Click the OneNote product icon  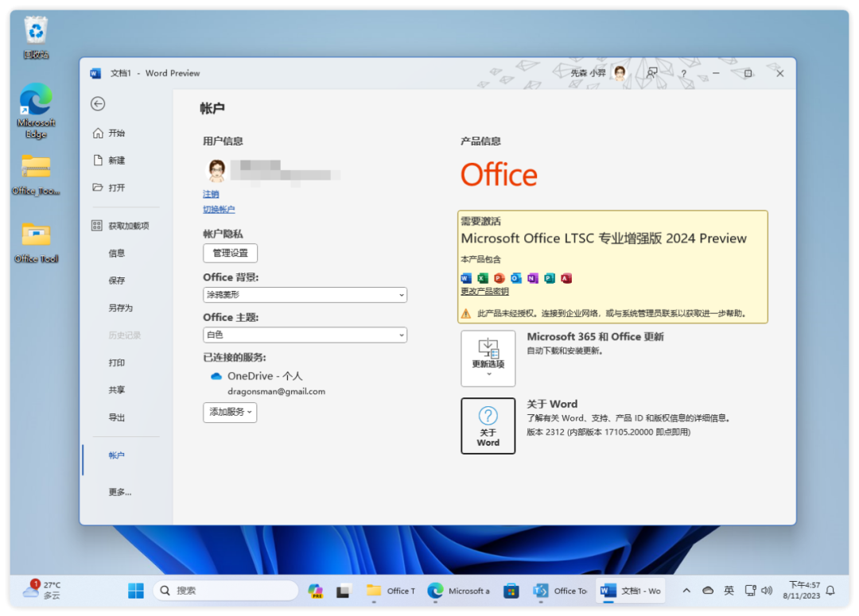point(533,278)
